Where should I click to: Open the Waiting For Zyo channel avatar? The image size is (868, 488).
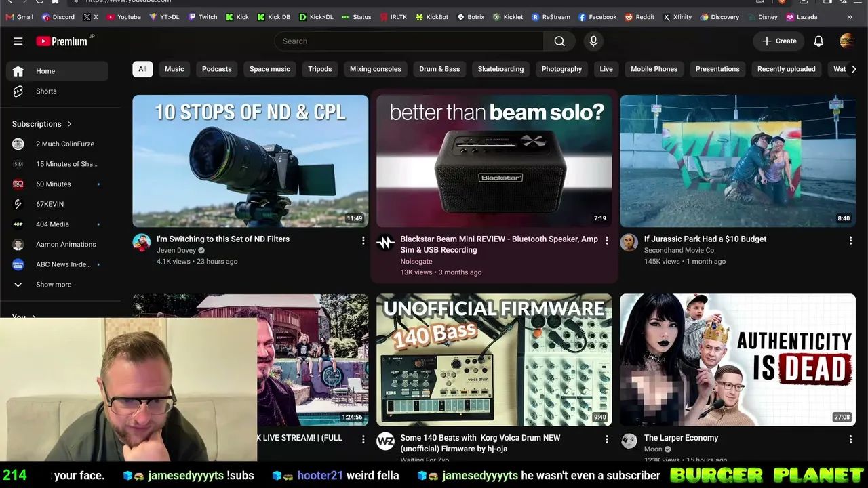click(385, 442)
